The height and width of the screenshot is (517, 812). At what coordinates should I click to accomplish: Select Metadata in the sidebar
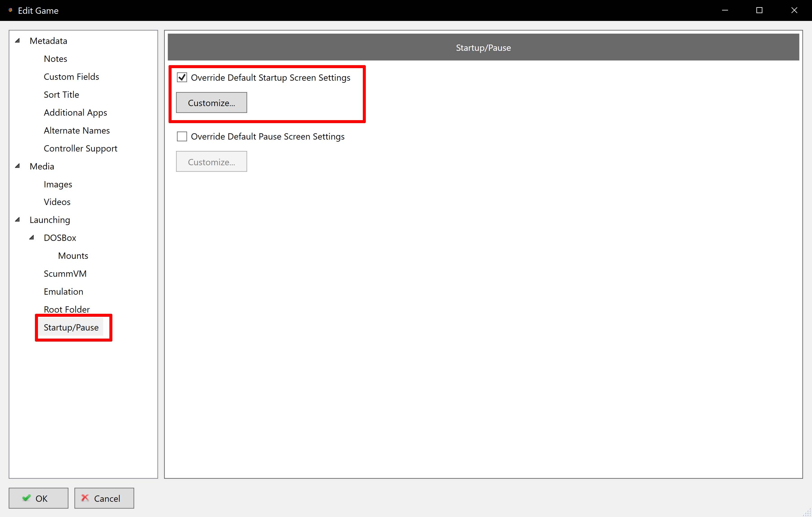pos(48,41)
